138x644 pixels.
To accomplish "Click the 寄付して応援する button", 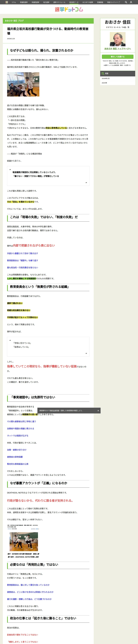I will (117, 57).
